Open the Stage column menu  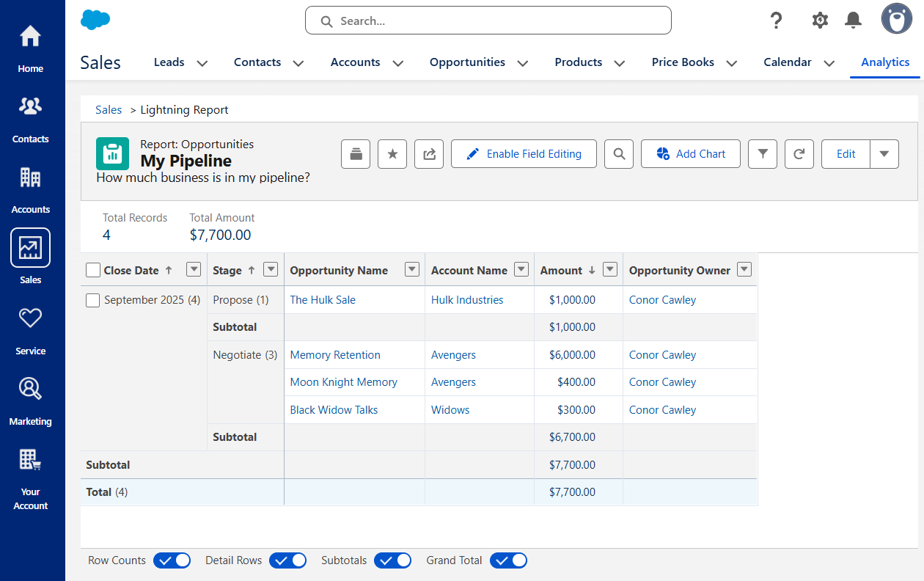click(x=271, y=269)
